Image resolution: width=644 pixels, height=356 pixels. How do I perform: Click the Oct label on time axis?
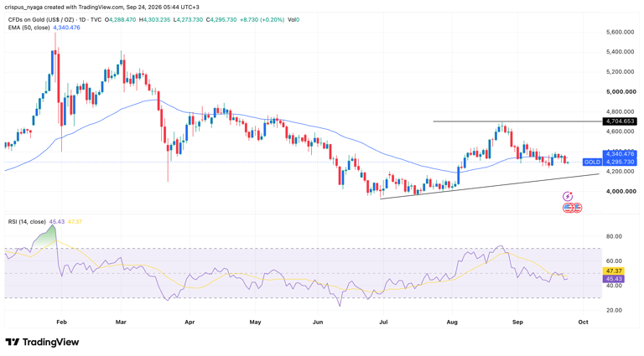(583, 322)
